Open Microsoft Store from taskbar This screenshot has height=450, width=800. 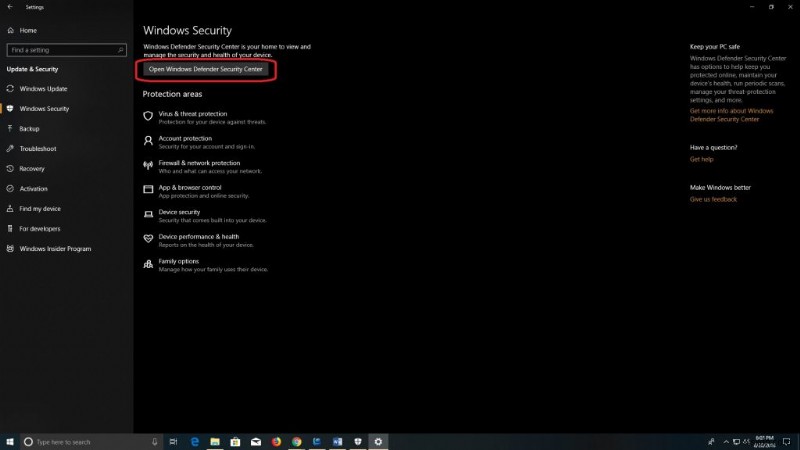pyautogui.click(x=235, y=442)
